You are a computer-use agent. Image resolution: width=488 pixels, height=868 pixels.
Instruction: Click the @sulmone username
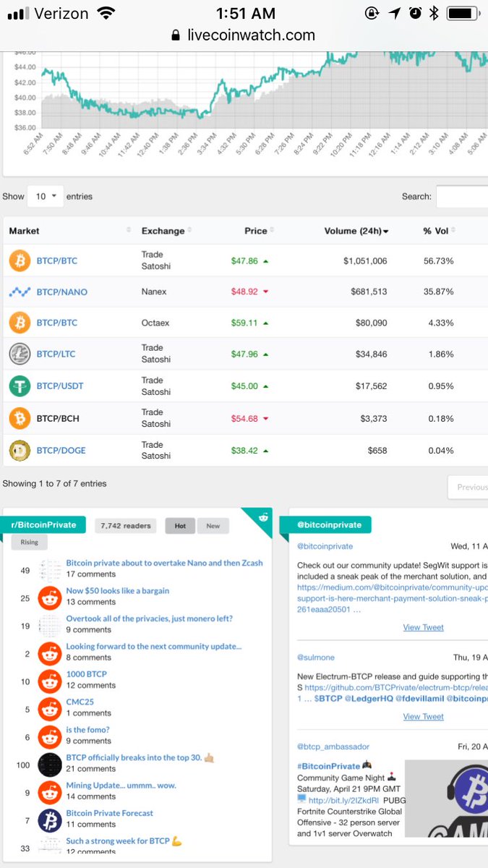tap(314, 658)
